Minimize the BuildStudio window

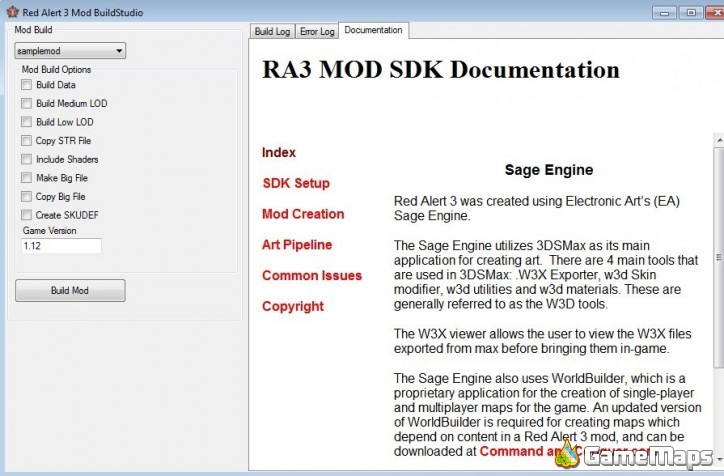pyautogui.click(x=664, y=13)
